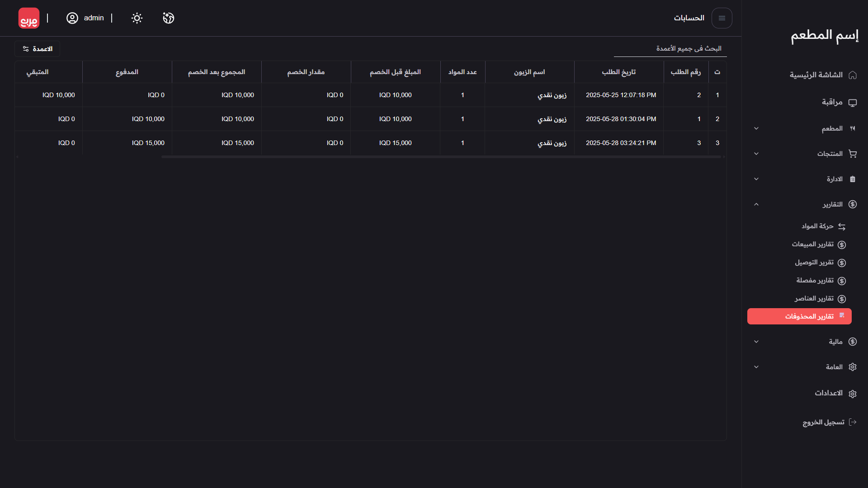The image size is (868, 488).
Task: Expand the الادارة sidebar section
Action: tap(756, 179)
